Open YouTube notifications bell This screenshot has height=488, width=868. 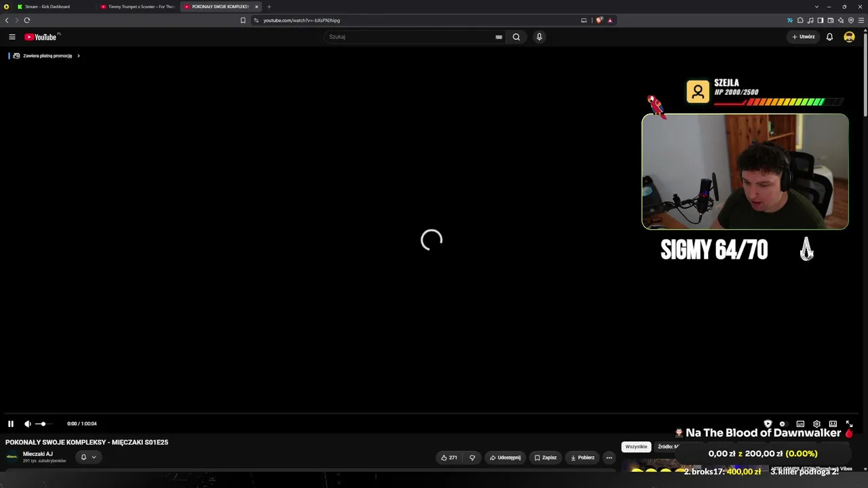(x=829, y=37)
